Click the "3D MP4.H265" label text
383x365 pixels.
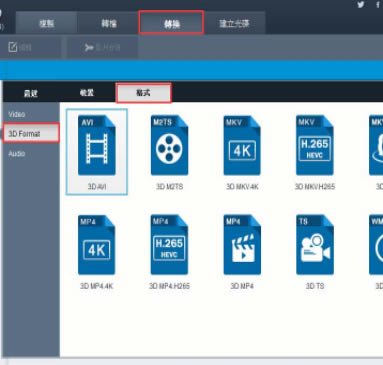tap(169, 286)
